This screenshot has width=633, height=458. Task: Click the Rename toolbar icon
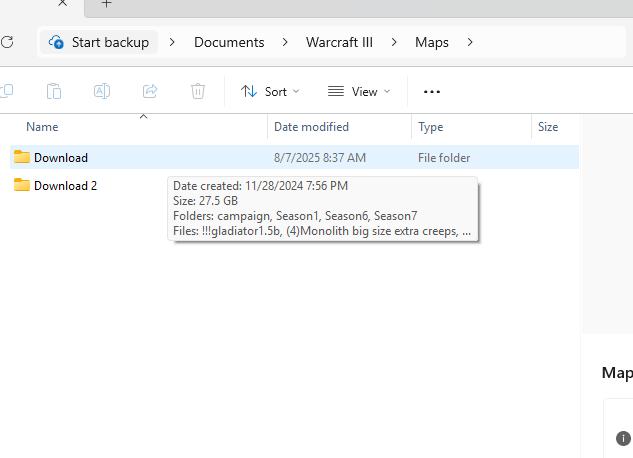pos(102,91)
